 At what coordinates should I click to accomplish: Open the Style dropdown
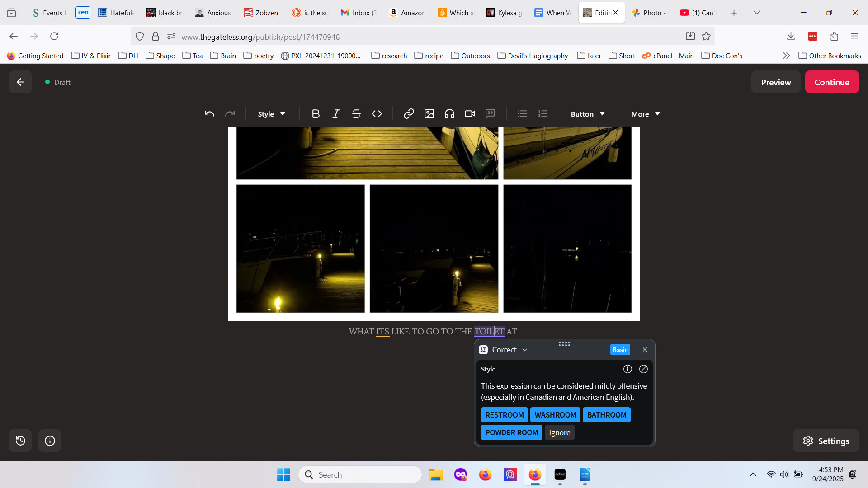coord(271,114)
